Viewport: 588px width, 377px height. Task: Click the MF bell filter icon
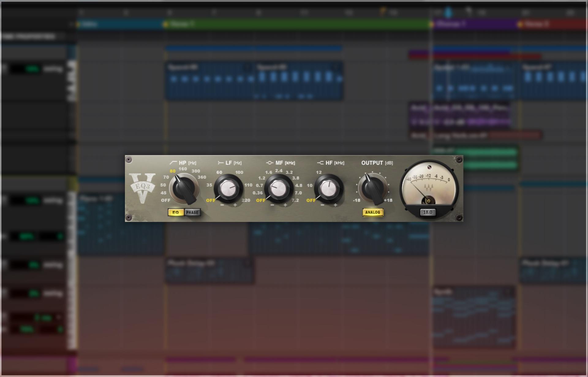269,163
